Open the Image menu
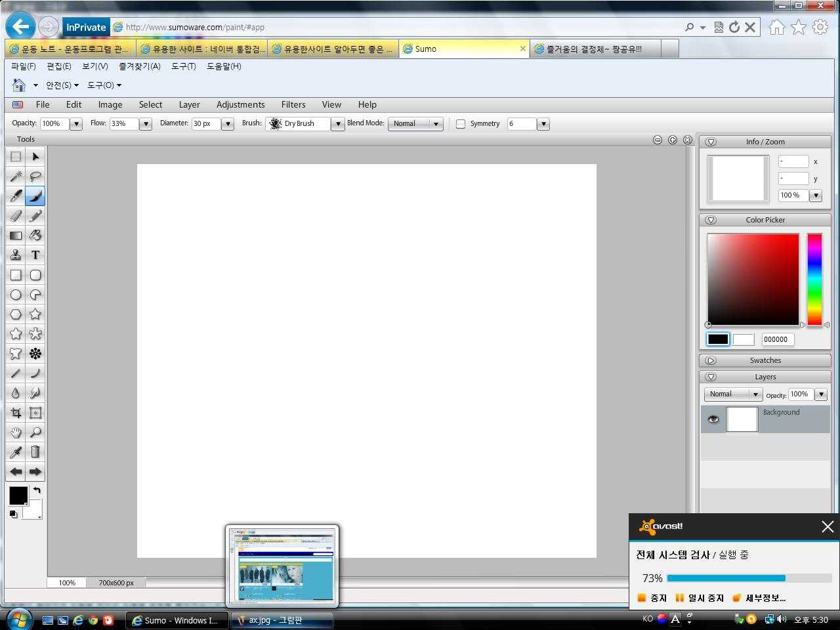840x630 pixels. [x=110, y=104]
